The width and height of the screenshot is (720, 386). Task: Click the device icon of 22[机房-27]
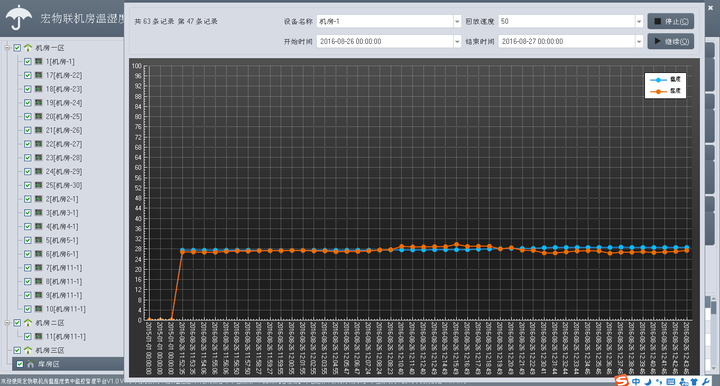pos(39,144)
